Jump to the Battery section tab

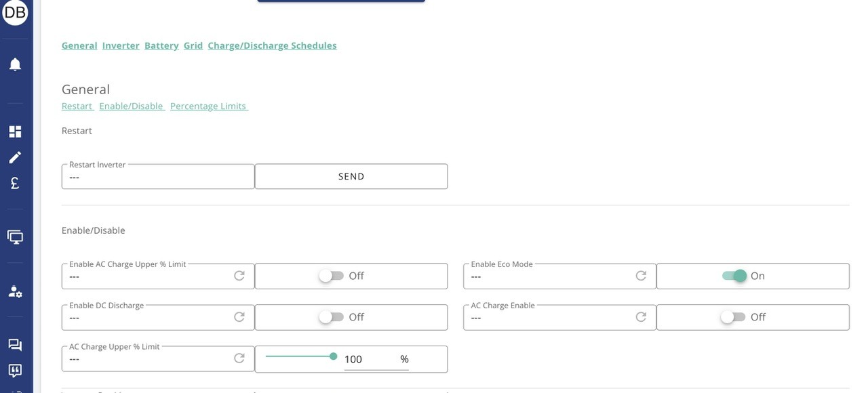[161, 45]
